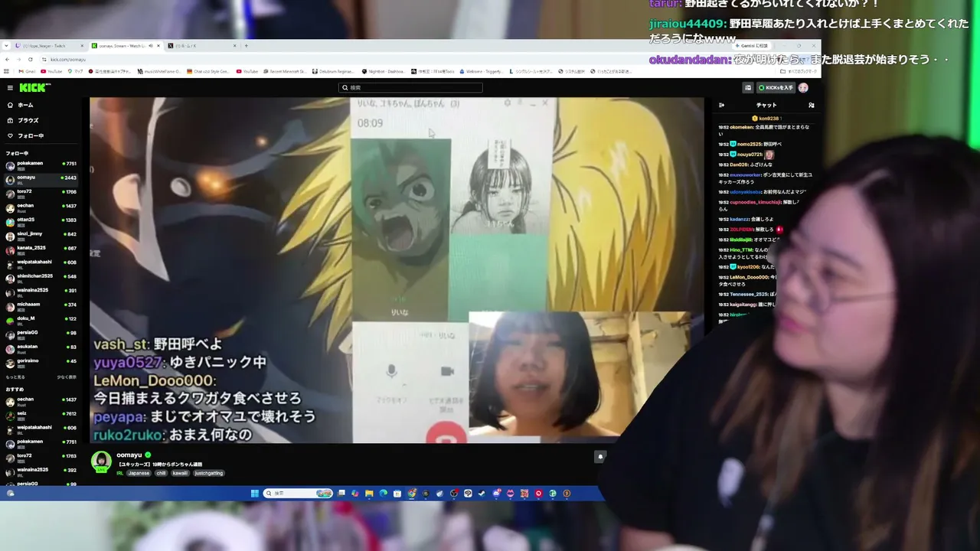Viewport: 980px width, 551px height.
Task: Open the weather widget on the taskbar
Action: point(11,494)
